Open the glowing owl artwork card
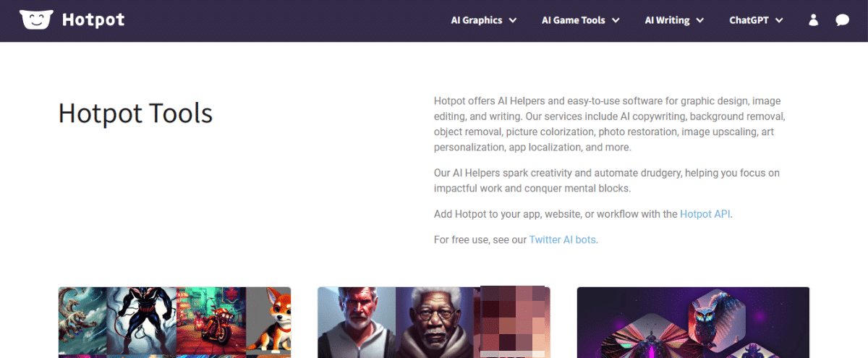The width and height of the screenshot is (868, 358). (x=693, y=323)
